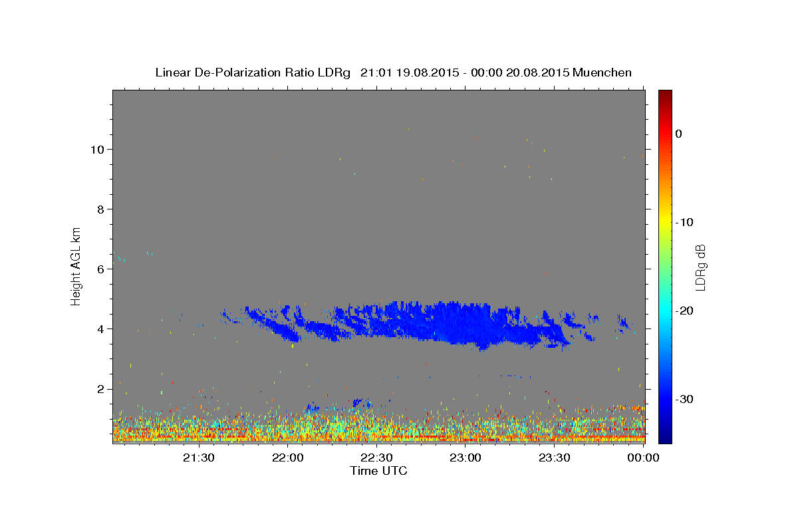Click the 'Muenchen' location text in the title

(602, 72)
